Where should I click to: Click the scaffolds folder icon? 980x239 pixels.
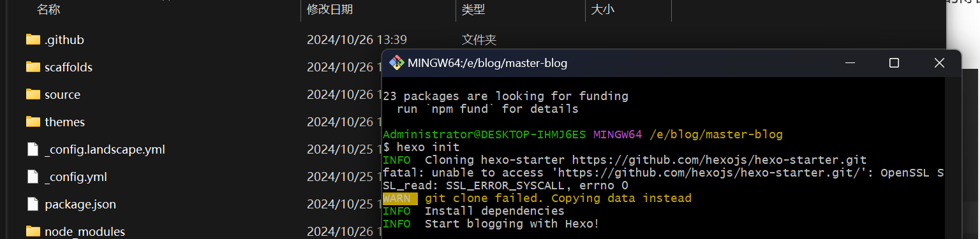pyautogui.click(x=33, y=67)
